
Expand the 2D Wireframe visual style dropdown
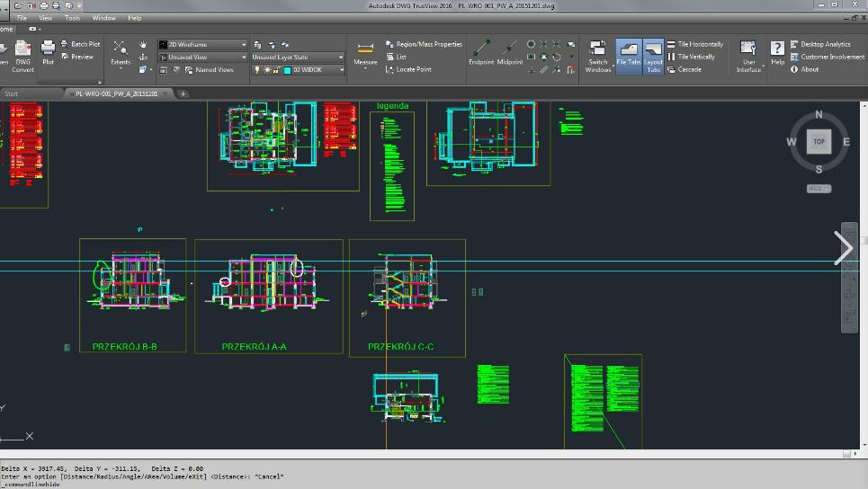tap(244, 44)
